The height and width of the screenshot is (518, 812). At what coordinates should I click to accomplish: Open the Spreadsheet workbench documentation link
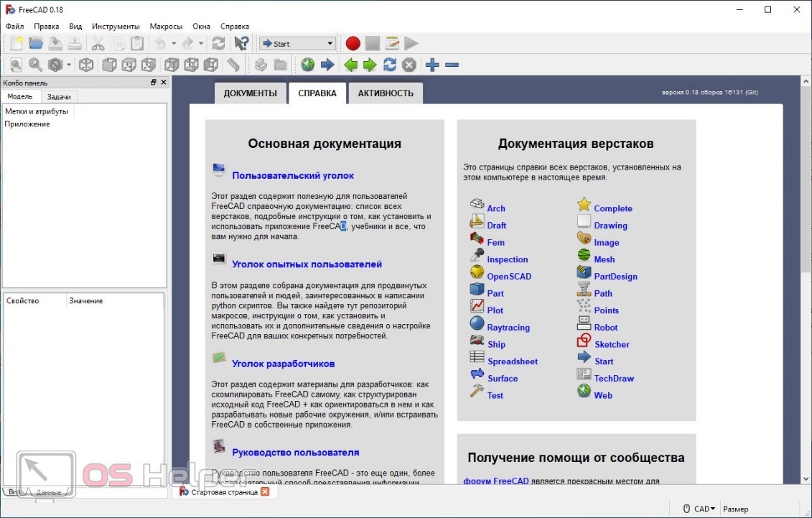pos(513,361)
